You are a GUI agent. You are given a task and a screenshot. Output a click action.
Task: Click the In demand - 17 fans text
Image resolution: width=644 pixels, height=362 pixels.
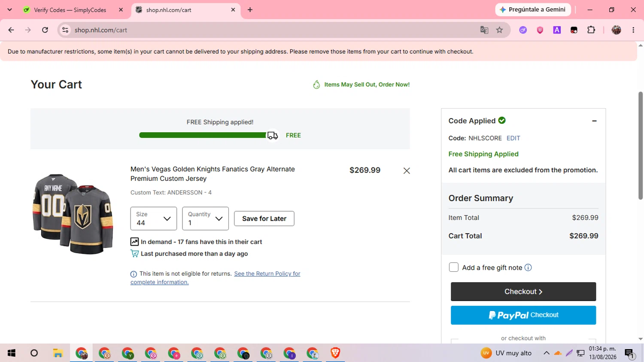pyautogui.click(x=201, y=242)
